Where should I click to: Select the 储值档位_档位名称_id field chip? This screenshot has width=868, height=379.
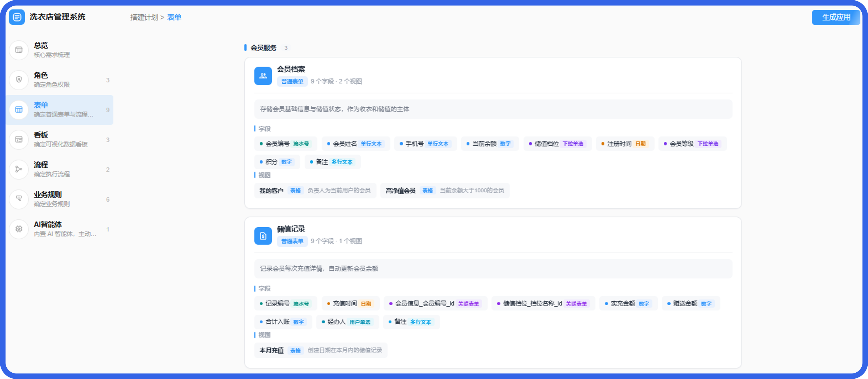543,304
